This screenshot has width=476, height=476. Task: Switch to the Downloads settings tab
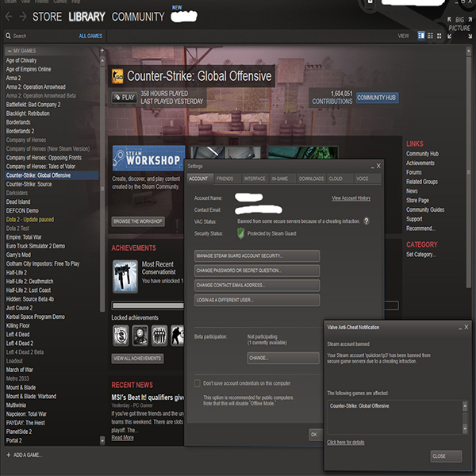pos(311,178)
